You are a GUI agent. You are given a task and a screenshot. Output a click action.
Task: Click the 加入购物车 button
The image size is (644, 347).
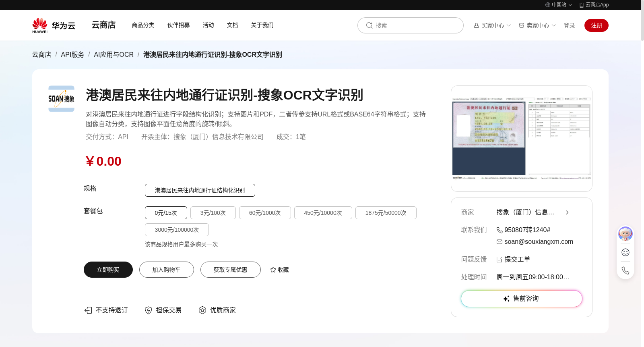pyautogui.click(x=167, y=270)
